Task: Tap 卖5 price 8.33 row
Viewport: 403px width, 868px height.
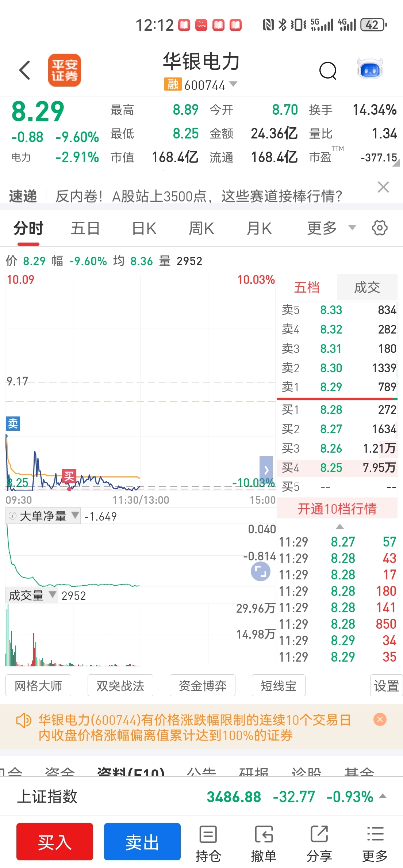Action: coord(338,310)
